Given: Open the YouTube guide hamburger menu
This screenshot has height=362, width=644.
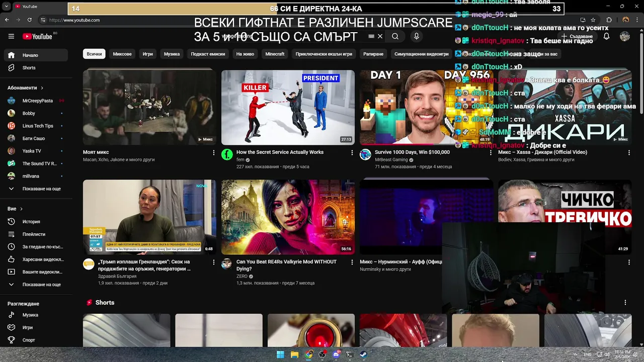Looking at the screenshot, I should point(11,36).
